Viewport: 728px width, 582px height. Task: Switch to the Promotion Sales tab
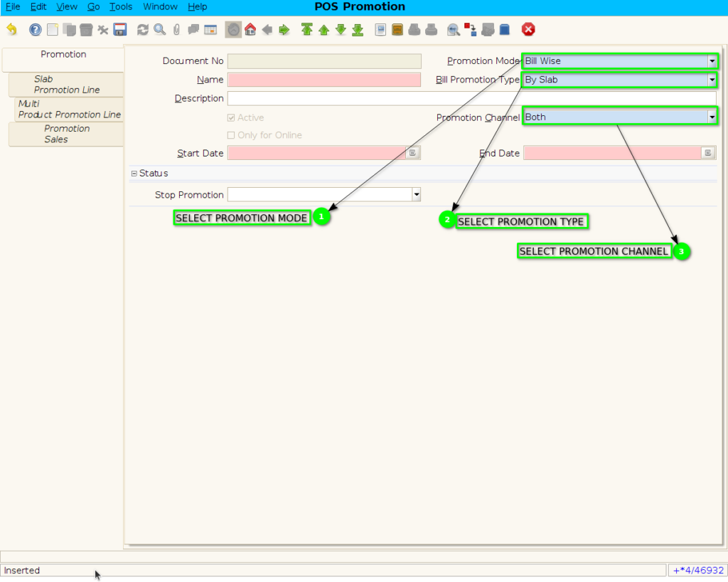coord(66,134)
